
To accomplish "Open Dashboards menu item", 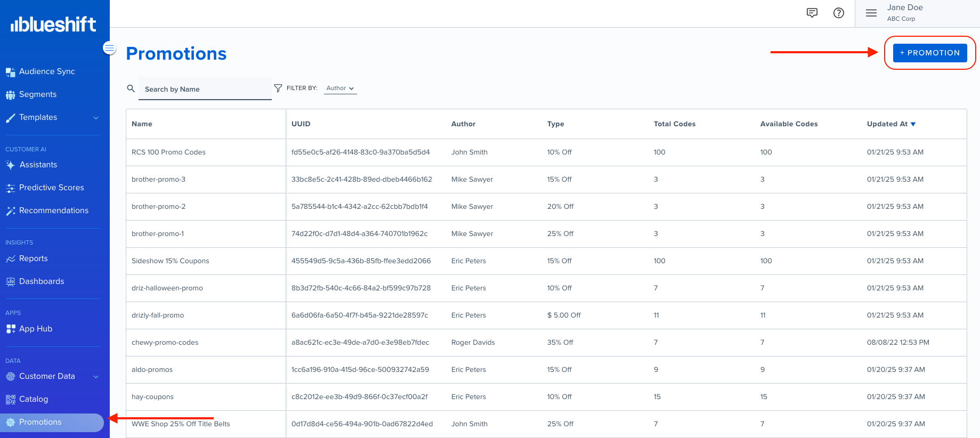I will click(42, 281).
